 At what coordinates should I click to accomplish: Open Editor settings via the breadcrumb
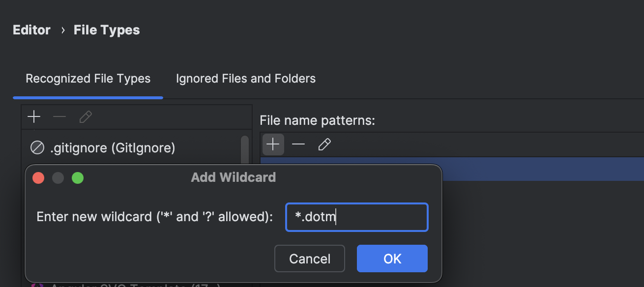coord(31,29)
